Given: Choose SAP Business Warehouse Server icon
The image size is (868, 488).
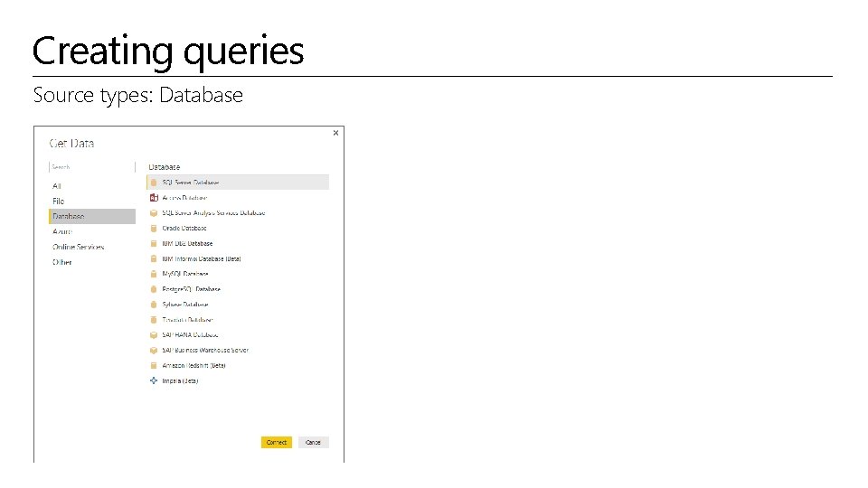Looking at the screenshot, I should (x=154, y=351).
